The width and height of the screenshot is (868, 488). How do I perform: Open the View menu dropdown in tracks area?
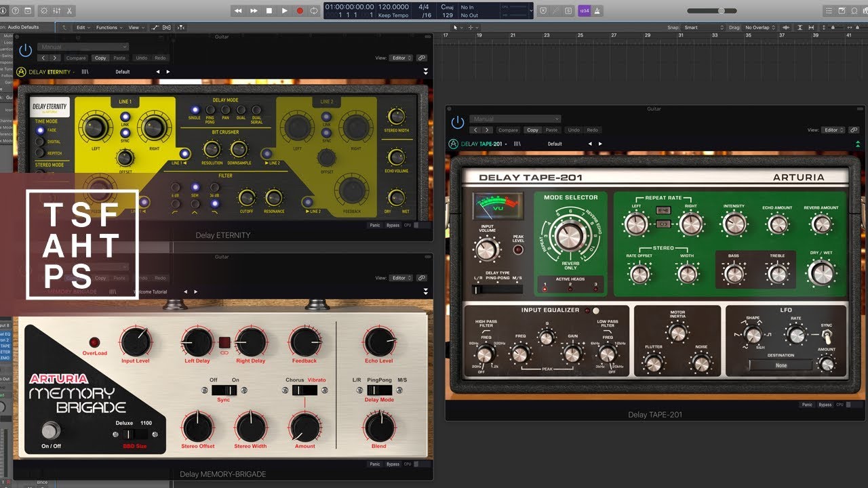tap(136, 27)
